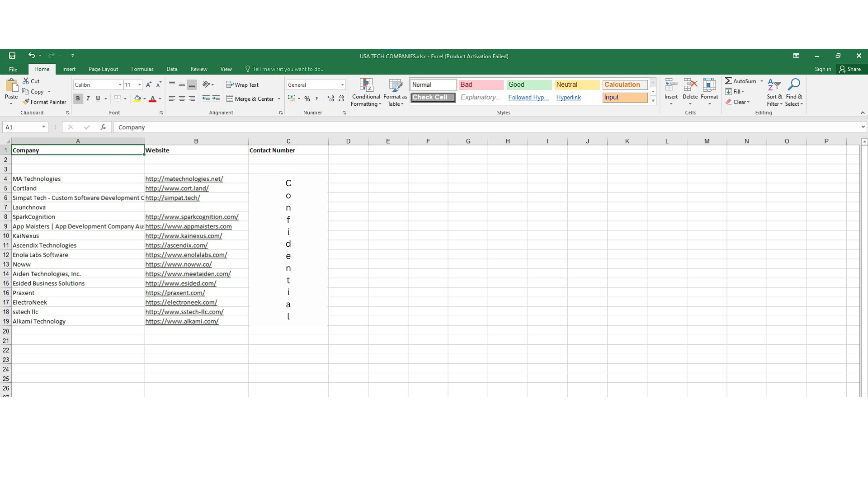The width and height of the screenshot is (868, 488).
Task: Toggle Bold formatting
Action: point(78,99)
